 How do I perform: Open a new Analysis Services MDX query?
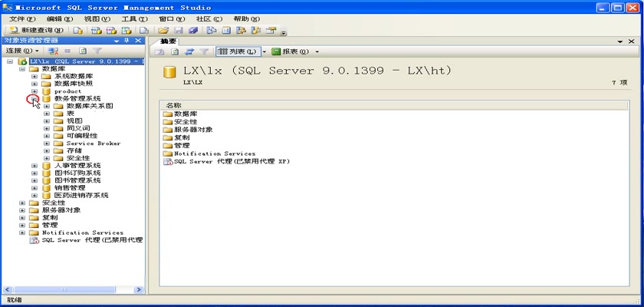[96, 31]
